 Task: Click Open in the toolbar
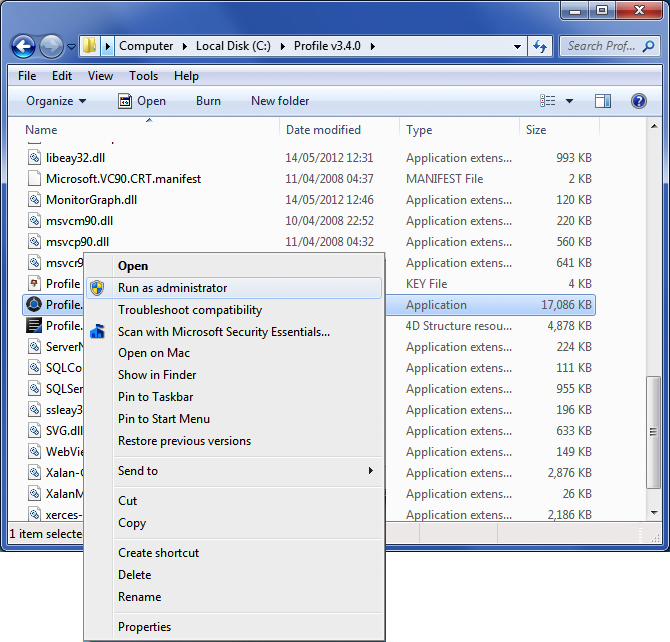pos(142,101)
